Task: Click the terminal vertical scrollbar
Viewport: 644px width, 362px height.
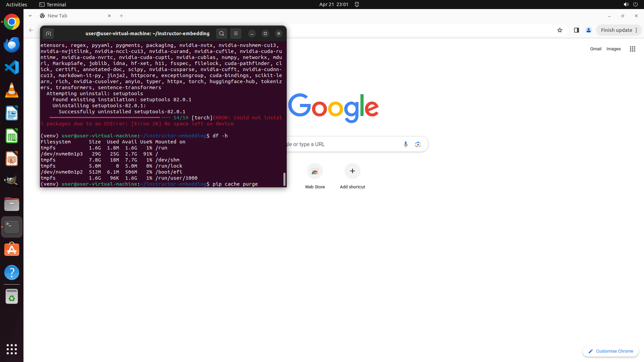Action: (x=284, y=179)
